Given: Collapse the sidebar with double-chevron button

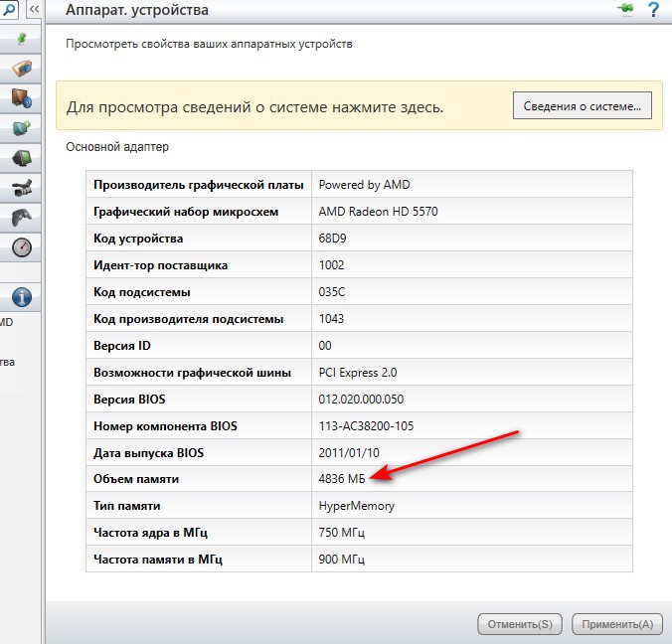Looking at the screenshot, I should tap(34, 9).
